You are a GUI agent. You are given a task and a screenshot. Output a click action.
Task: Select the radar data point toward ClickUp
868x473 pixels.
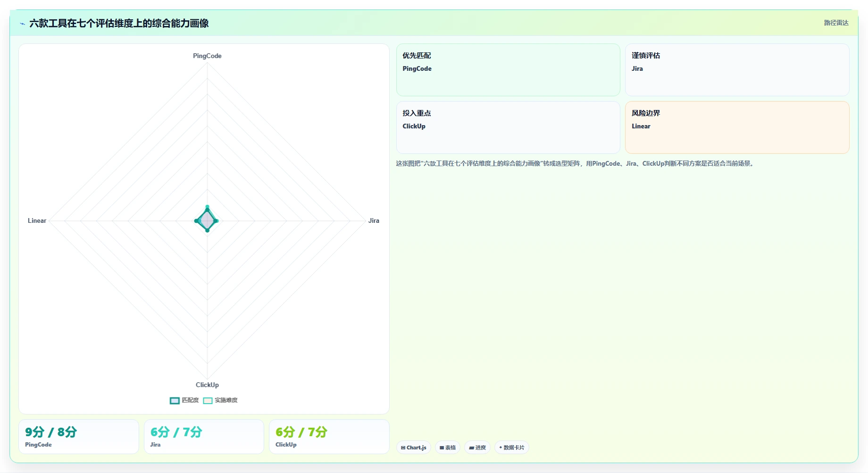tap(207, 230)
